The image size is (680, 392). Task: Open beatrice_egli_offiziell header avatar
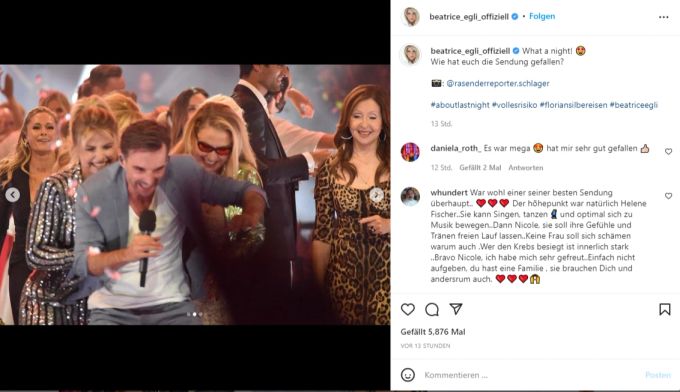410,17
